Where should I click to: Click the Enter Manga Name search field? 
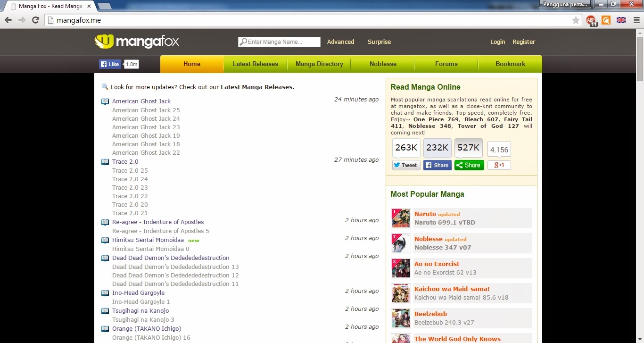point(279,42)
